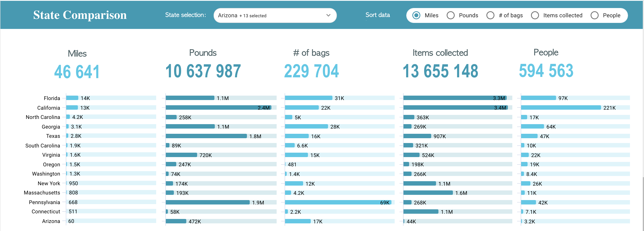
Task: Click the Georgia row label
Action: 51,127
